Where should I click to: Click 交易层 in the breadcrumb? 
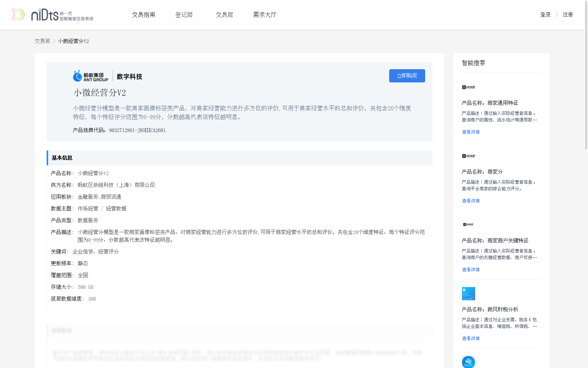coord(42,41)
